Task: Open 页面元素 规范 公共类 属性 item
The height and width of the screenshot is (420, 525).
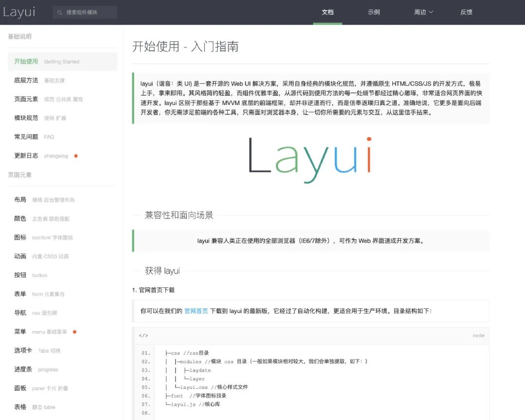Action: [x=62, y=99]
